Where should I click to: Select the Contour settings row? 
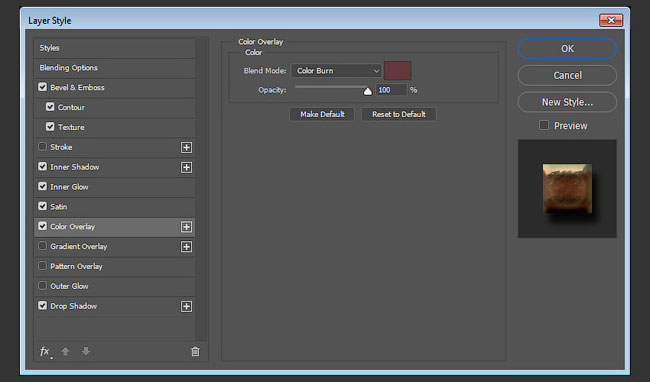[114, 108]
